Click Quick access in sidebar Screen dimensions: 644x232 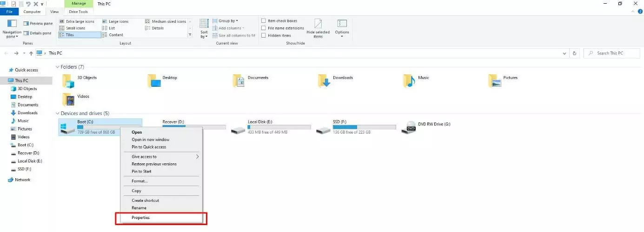pos(26,70)
